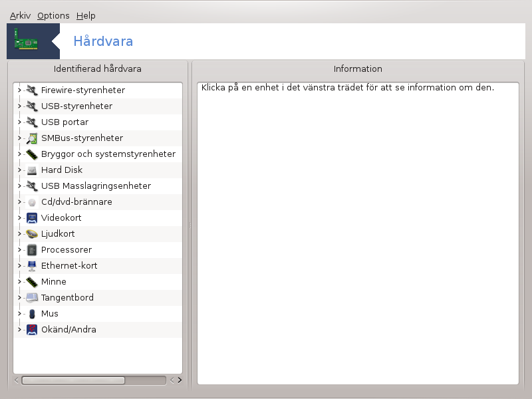
Task: Select the USB Masslagringsenheter row label
Action: 96,186
